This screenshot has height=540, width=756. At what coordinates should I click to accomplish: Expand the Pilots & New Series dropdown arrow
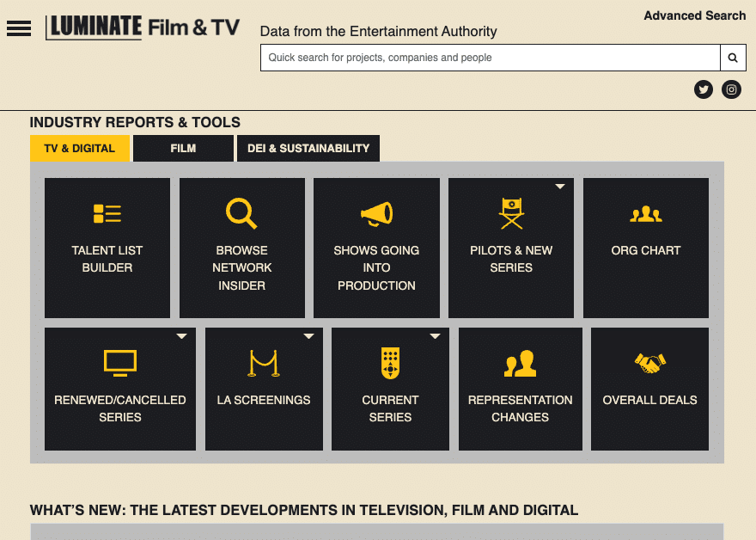(560, 187)
